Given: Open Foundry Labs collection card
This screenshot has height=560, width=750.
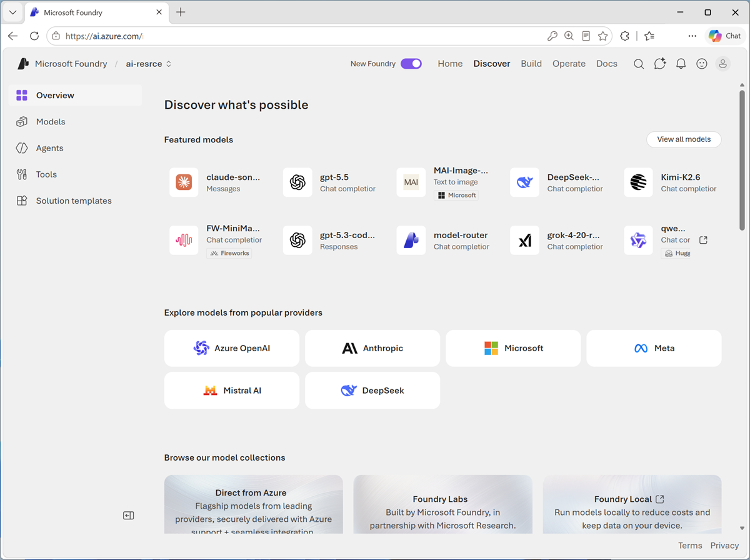Looking at the screenshot, I should (442, 504).
